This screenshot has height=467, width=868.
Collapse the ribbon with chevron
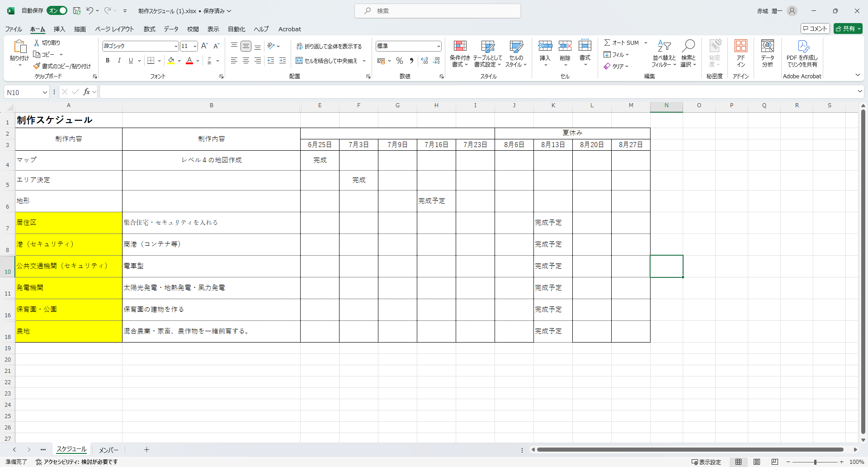[x=858, y=75]
